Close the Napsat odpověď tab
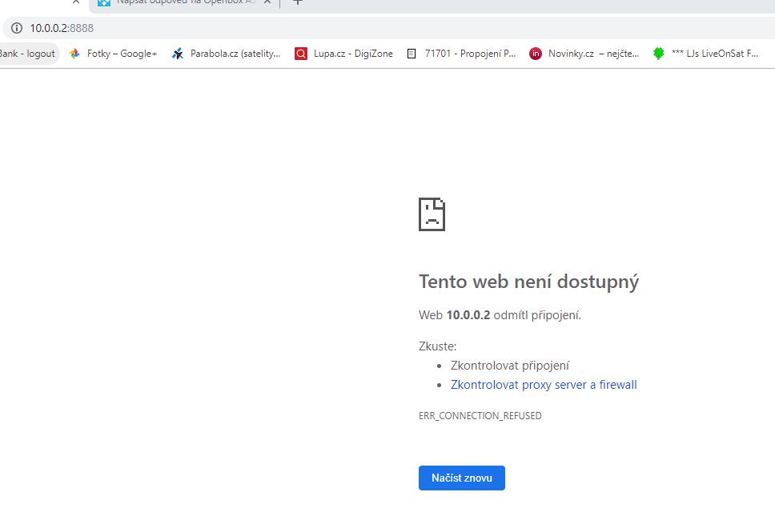Viewport: 775px width, 532px height. click(268, 2)
